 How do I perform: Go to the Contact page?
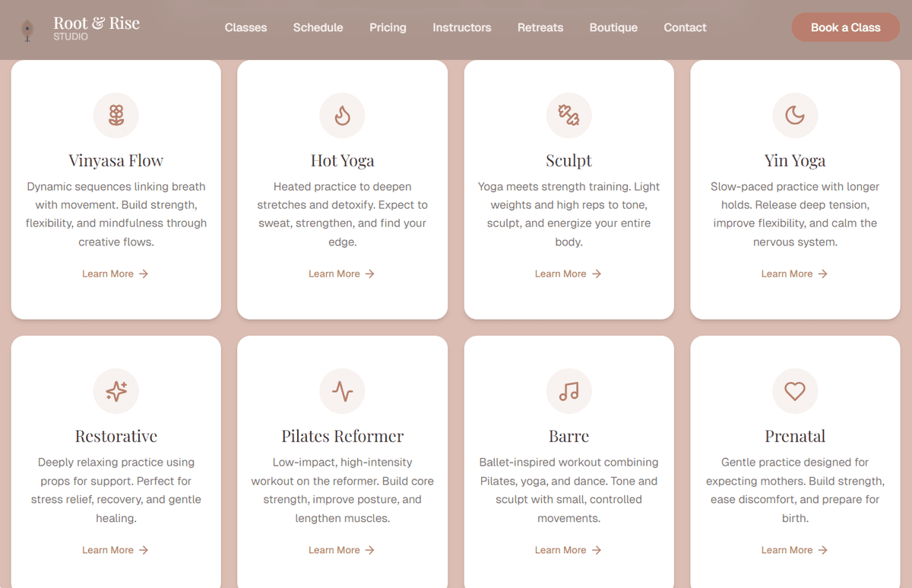[685, 27]
